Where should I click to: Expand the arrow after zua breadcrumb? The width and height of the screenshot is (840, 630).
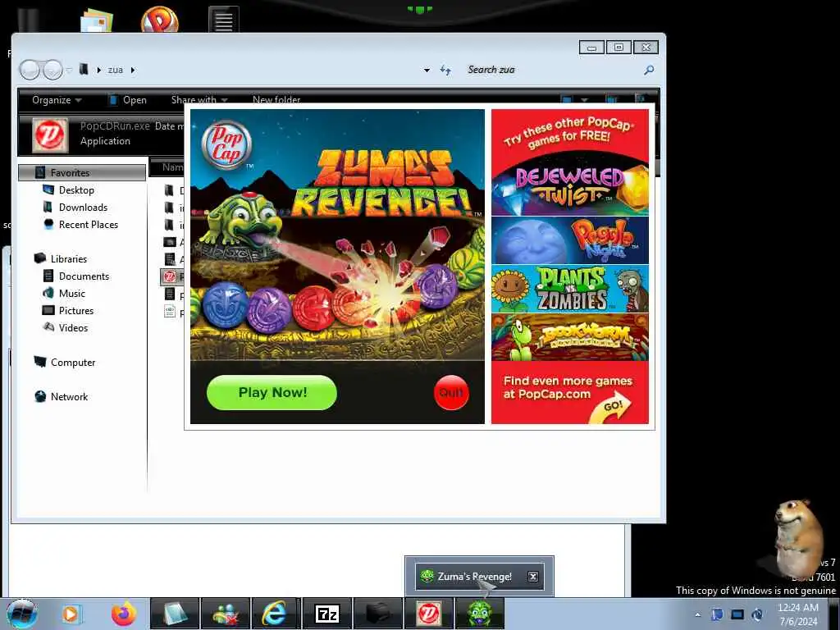[133, 70]
